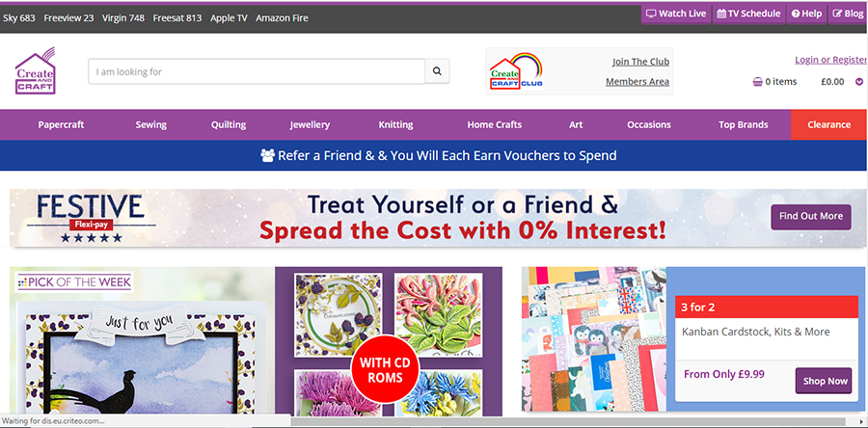This screenshot has height=428, width=868.
Task: Open Help with question mark icon
Action: click(x=806, y=13)
